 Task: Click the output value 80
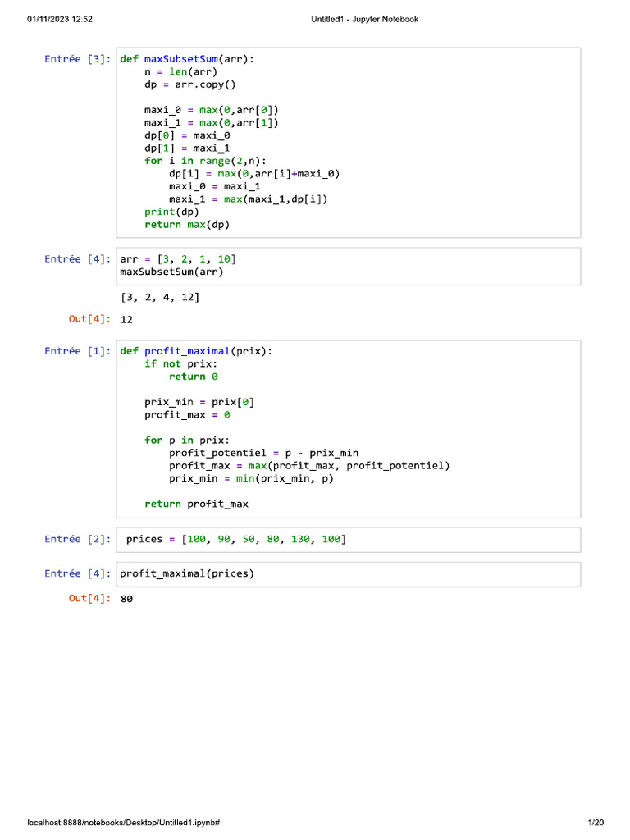pyautogui.click(x=126, y=598)
